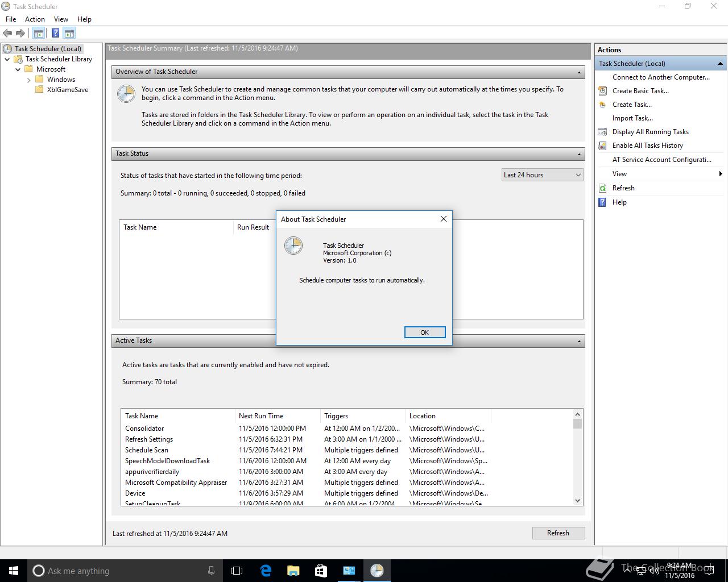
Task: Click the Refresh button at bottom
Action: 558,533
